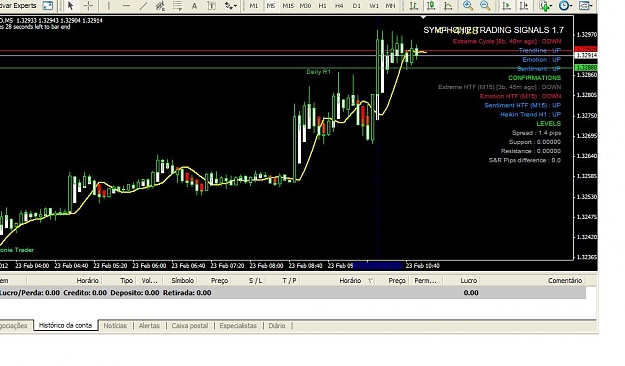The height and width of the screenshot is (366, 625).
Task: Select the text label tool
Action: coord(212,6)
